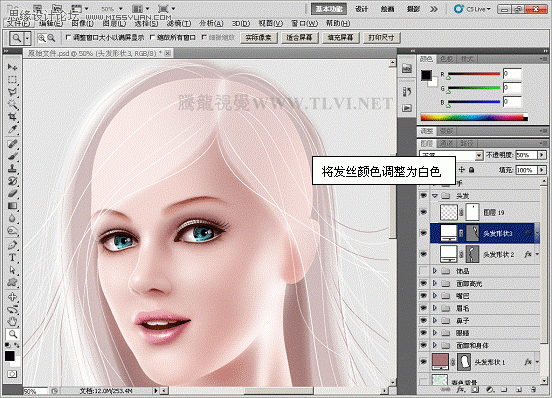Hide the 头发形状 2 layer eye icon
The image size is (552, 398).
click(424, 254)
